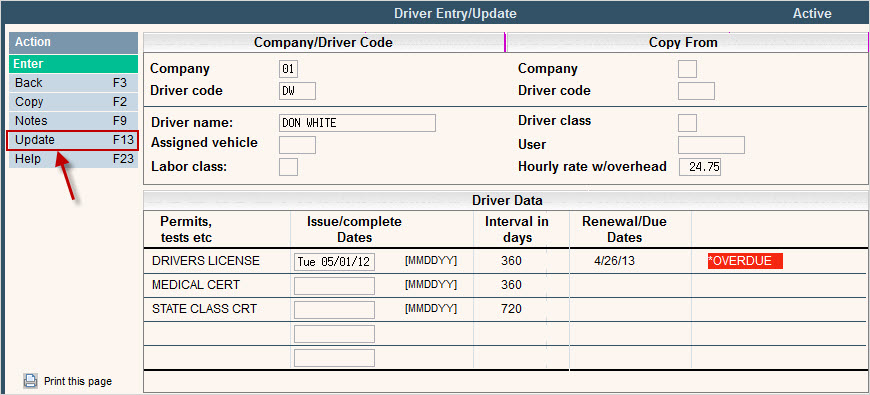Image resolution: width=870 pixels, height=395 pixels.
Task: Click the 360 interval for DRIVERS LICENSE
Action: click(x=511, y=261)
